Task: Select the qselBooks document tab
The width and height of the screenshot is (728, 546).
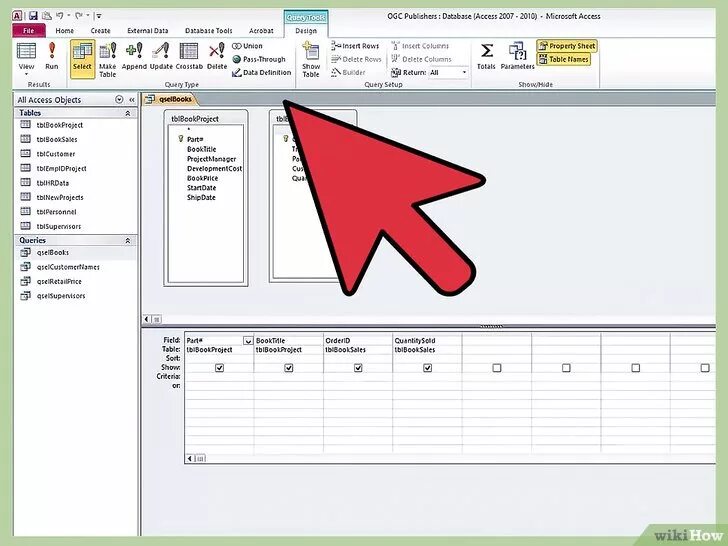Action: tap(169, 99)
